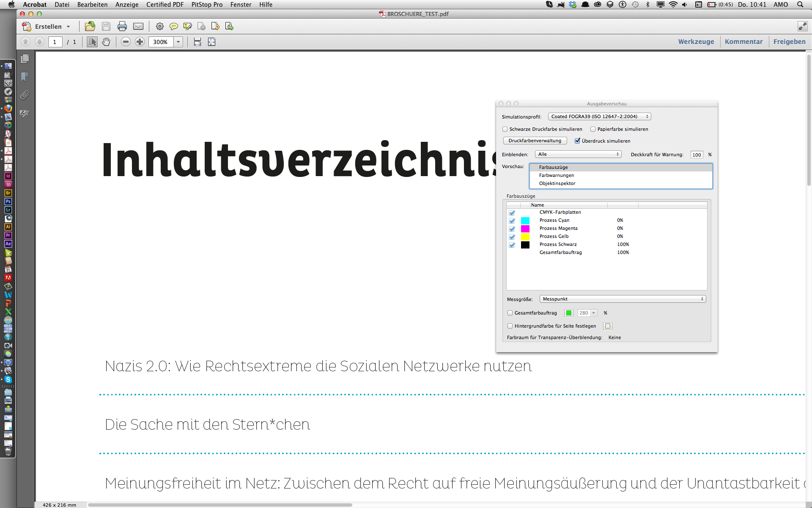Open Simulationsprofil Coated FOGRA39 dropdown
Image resolution: width=812 pixels, height=508 pixels.
pyautogui.click(x=599, y=116)
